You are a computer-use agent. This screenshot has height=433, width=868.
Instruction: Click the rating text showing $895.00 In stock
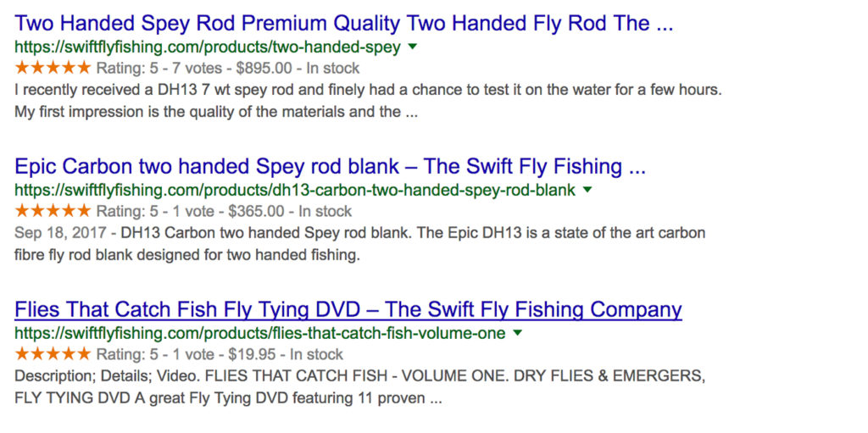coord(228,68)
